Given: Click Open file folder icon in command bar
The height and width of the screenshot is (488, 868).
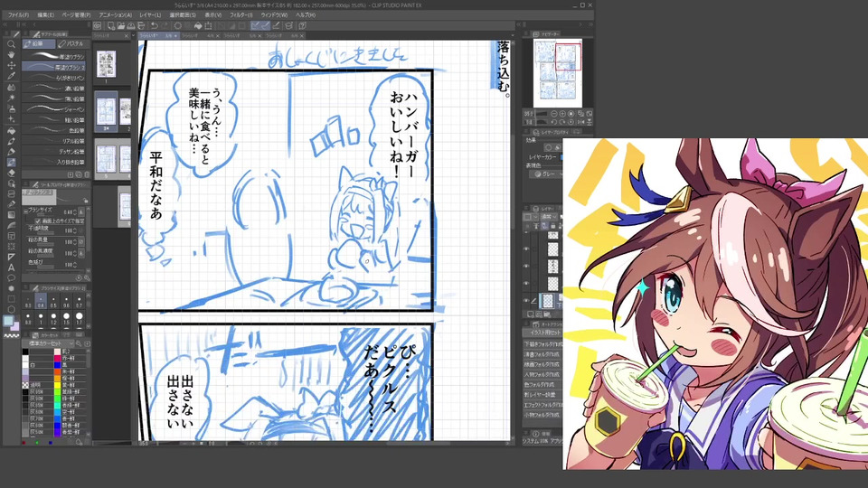Looking at the screenshot, I should (120, 25).
